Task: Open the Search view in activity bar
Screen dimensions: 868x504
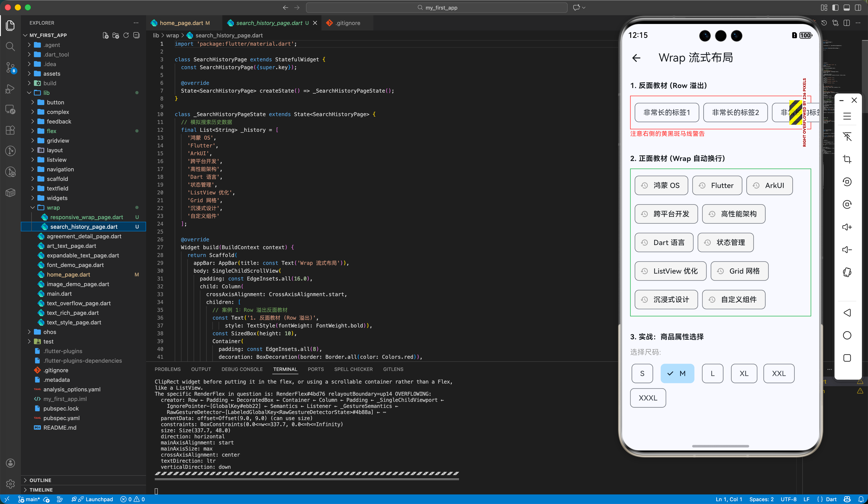Action: (10, 46)
